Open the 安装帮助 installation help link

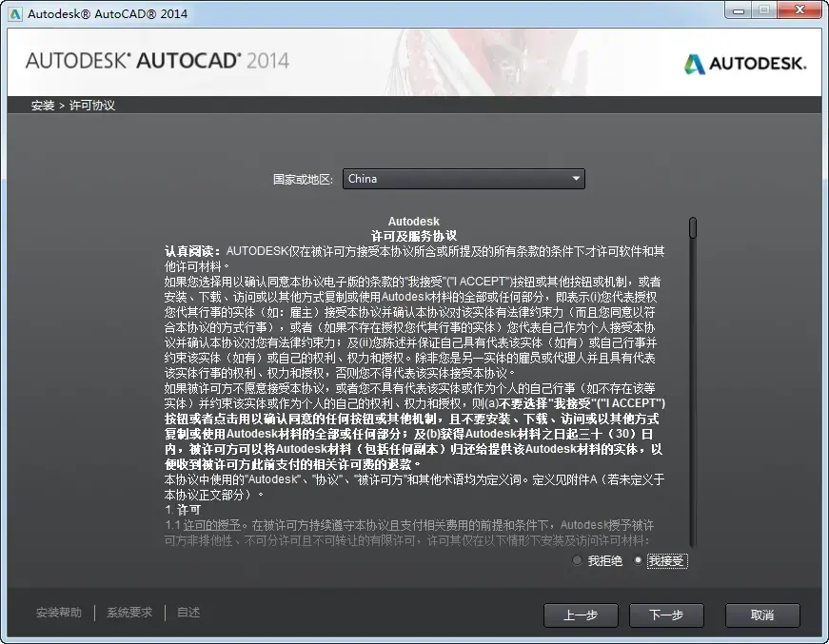click(59, 613)
